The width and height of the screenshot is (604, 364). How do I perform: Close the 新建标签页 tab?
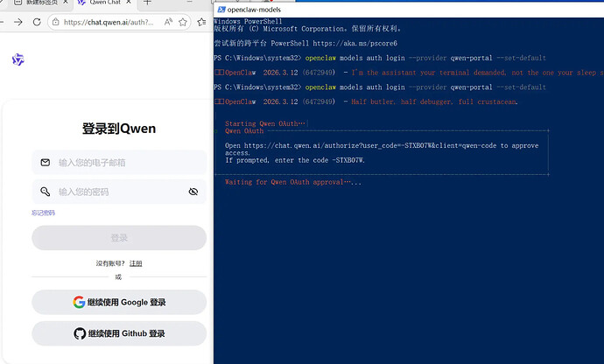[x=66, y=2]
